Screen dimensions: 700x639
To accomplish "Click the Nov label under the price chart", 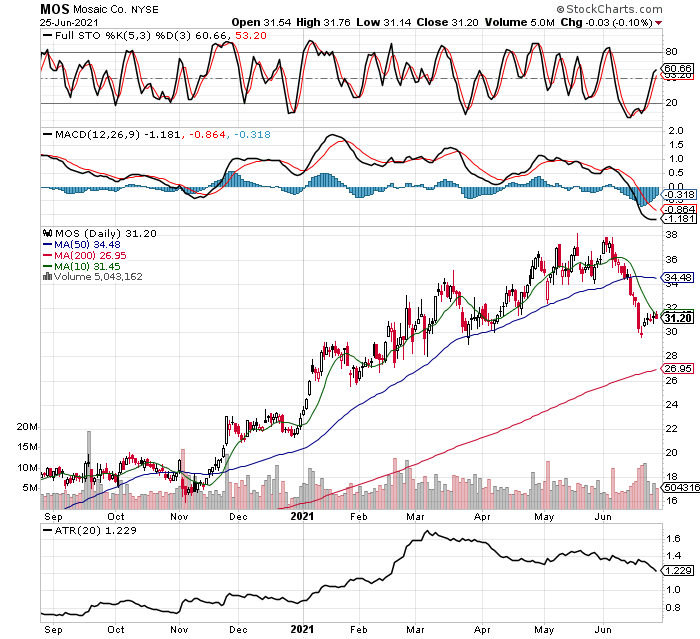I will (179, 517).
